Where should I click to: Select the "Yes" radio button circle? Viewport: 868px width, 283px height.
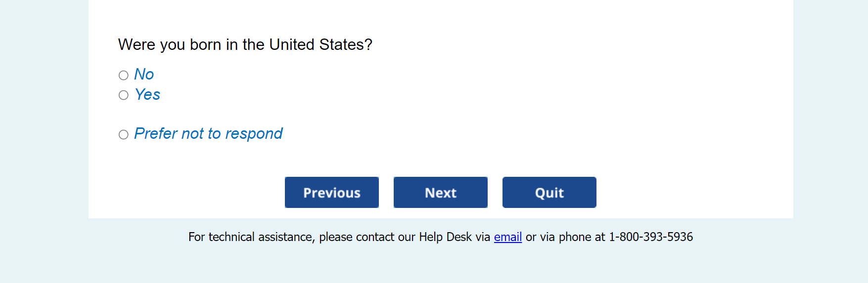click(x=124, y=95)
